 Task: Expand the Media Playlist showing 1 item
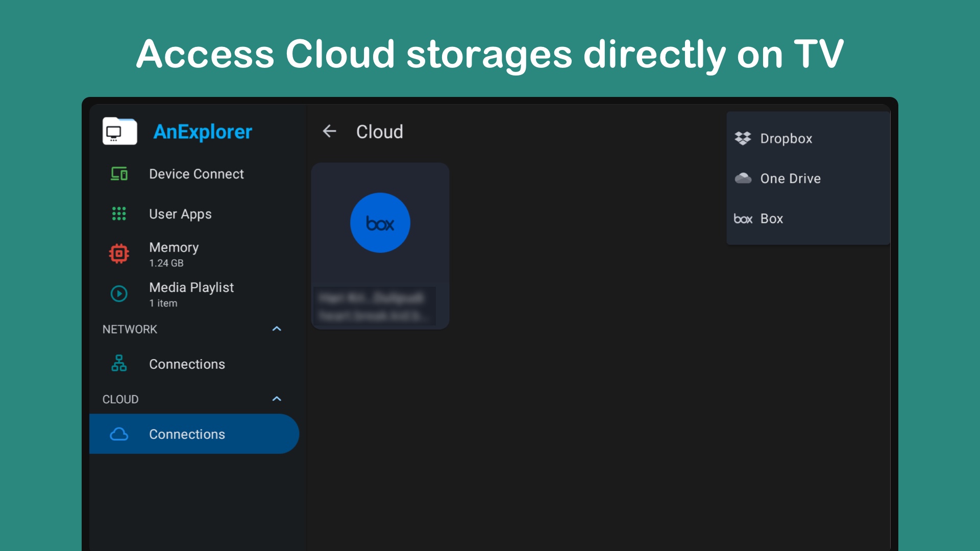pyautogui.click(x=191, y=294)
